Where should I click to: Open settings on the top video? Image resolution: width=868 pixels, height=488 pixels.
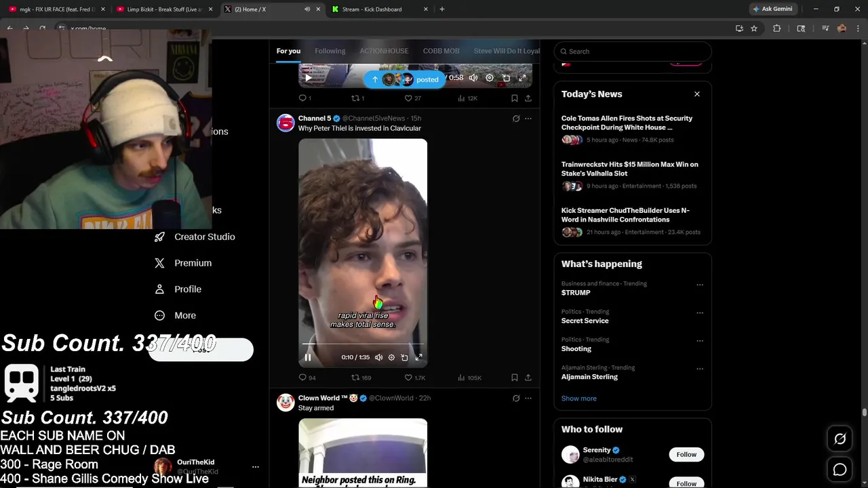[x=490, y=78]
